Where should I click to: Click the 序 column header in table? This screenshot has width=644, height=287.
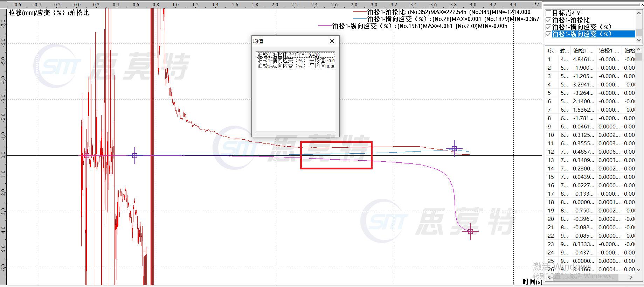tap(551, 51)
